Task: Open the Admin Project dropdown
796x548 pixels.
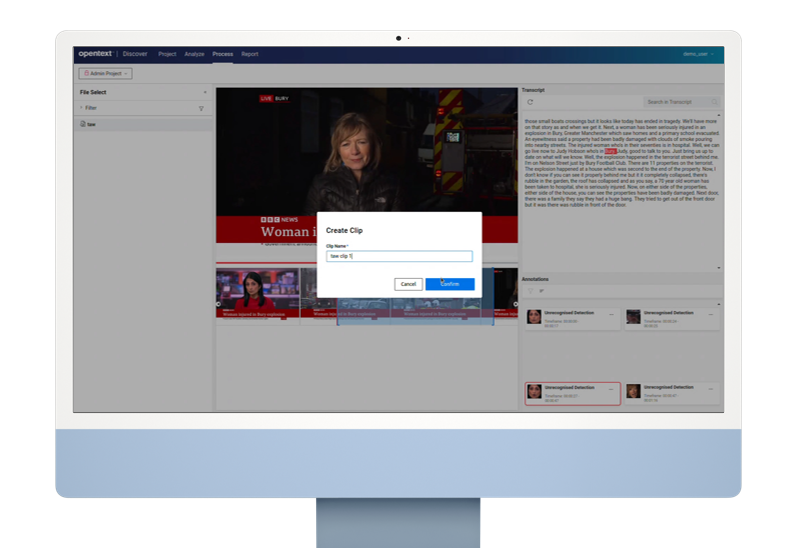Action: [x=105, y=73]
